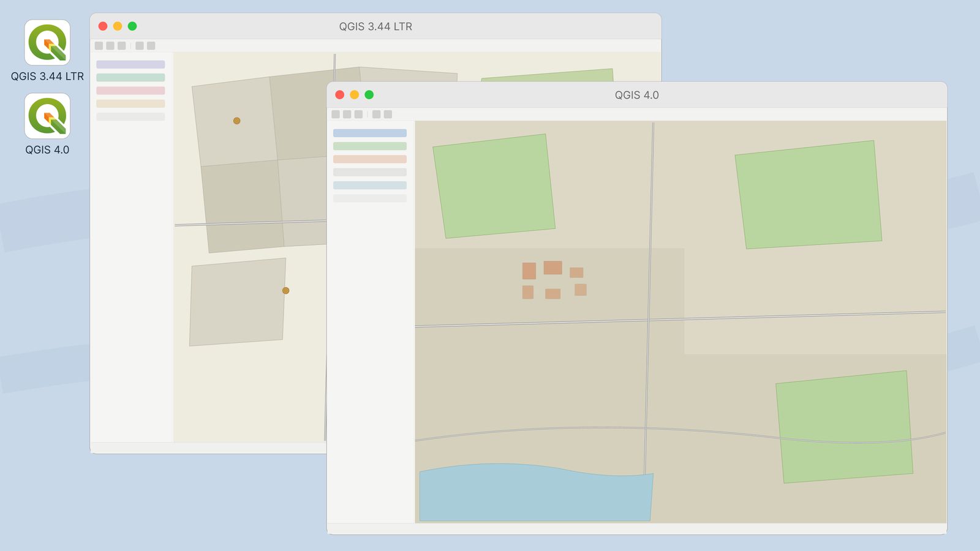Screen dimensions: 980x551
Task: Maximize the QGIS 3.44 LTR window
Action: point(132,26)
